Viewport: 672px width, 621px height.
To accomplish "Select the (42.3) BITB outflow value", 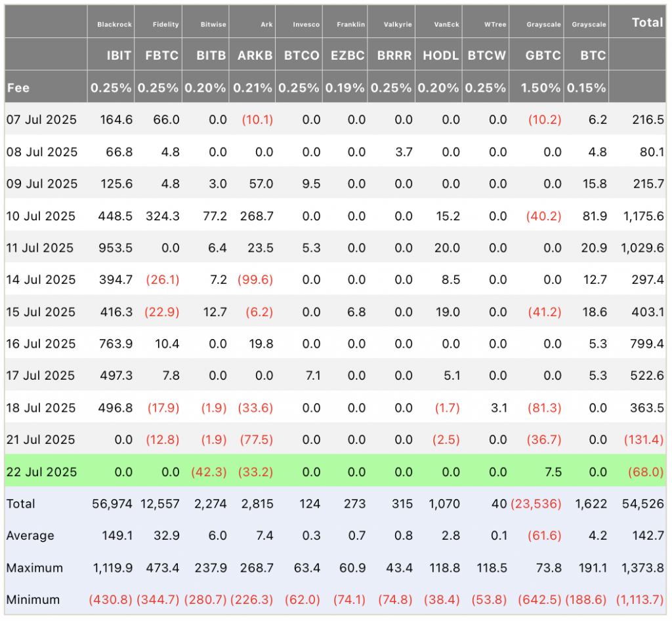I will [x=209, y=472].
